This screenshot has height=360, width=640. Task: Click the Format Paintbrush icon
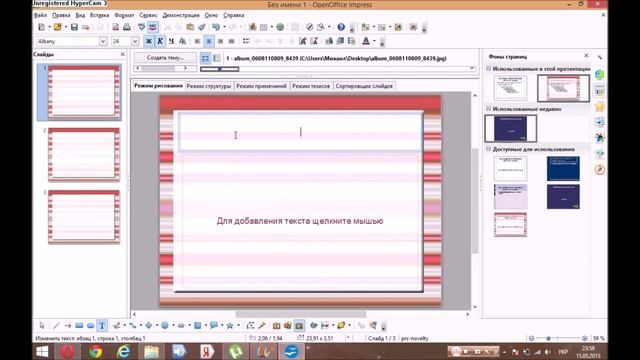click(202, 27)
